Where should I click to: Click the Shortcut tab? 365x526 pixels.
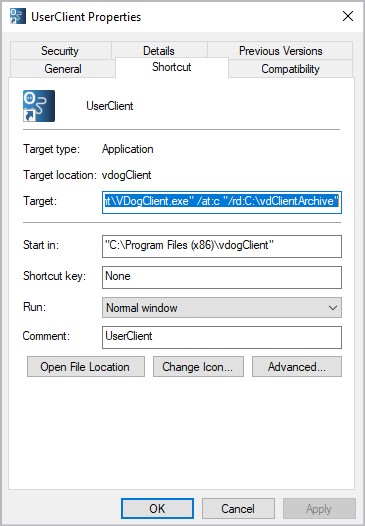click(x=171, y=67)
